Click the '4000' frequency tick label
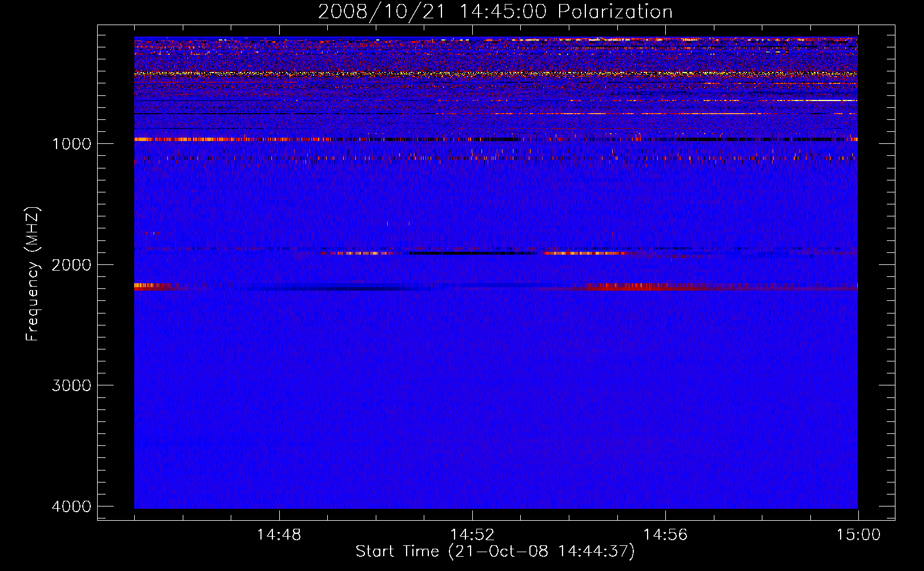The image size is (924, 571). click(x=71, y=506)
